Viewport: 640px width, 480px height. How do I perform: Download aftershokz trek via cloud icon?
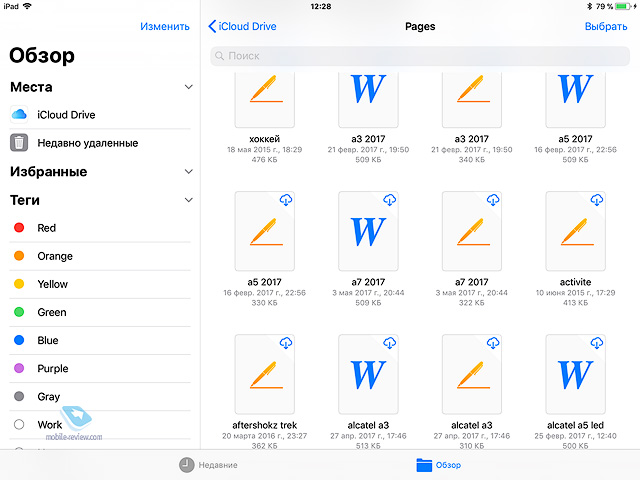[x=286, y=343]
